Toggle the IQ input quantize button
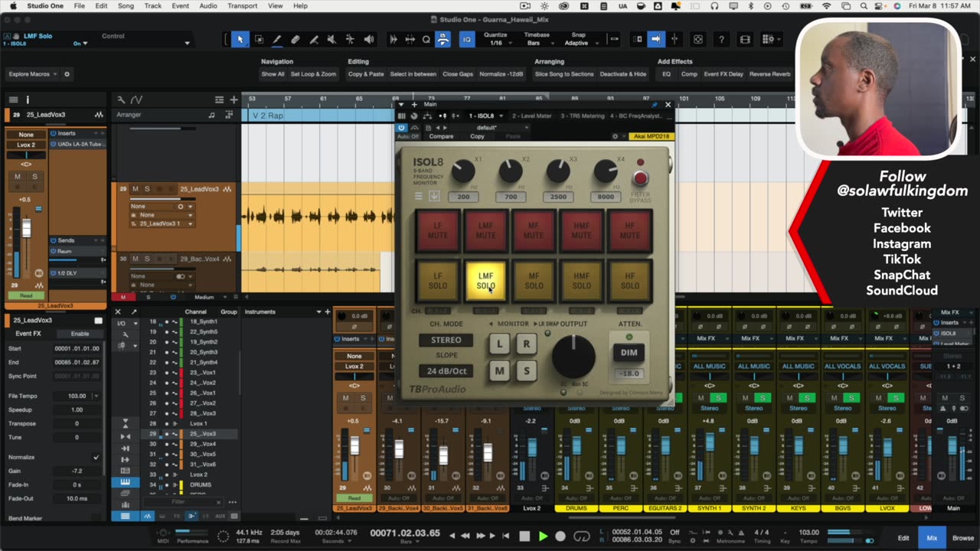 466,39
